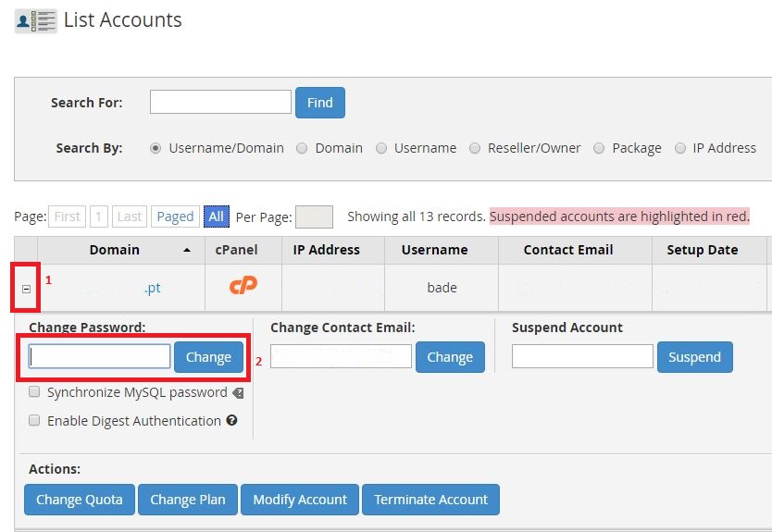Click the Suspend button

point(694,357)
